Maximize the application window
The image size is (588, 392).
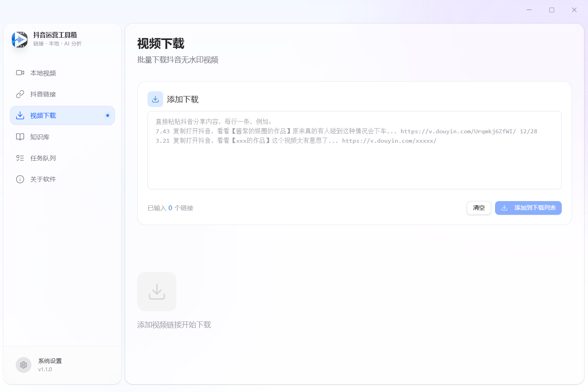tap(552, 10)
